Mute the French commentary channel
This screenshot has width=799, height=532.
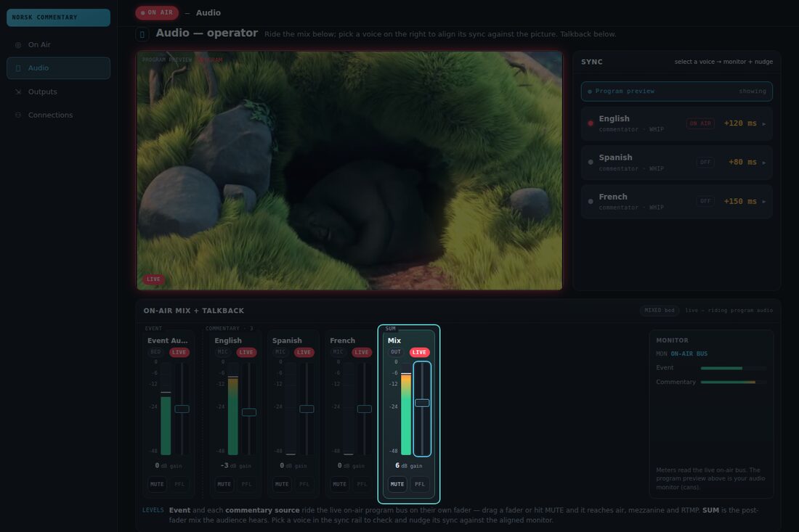pos(339,484)
